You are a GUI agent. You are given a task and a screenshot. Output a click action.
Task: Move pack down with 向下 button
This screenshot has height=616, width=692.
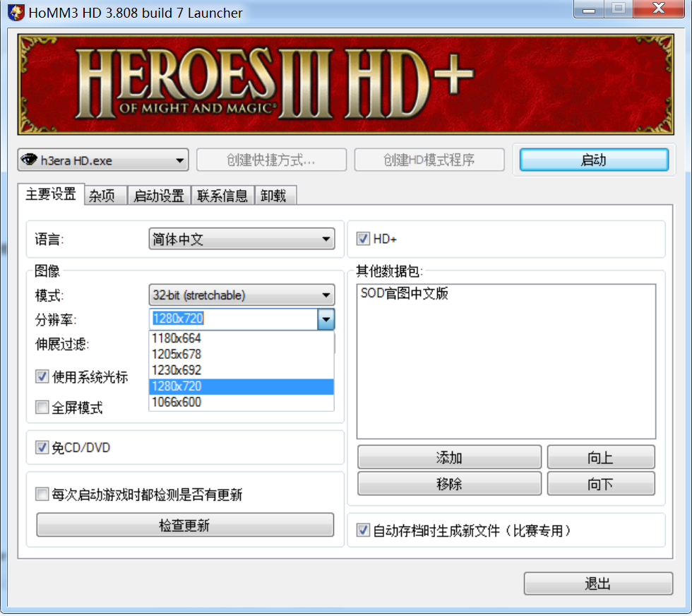click(601, 484)
